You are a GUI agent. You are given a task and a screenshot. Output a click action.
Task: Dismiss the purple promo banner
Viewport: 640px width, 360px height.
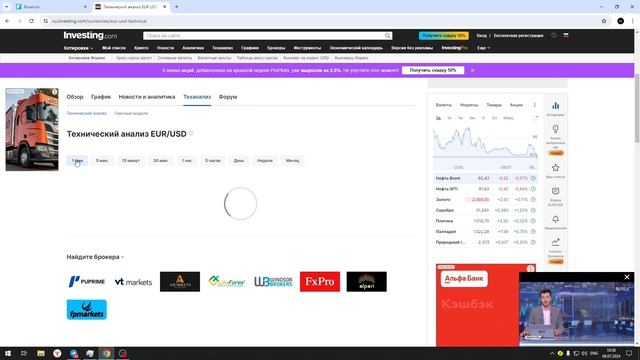pyautogui.click(x=473, y=70)
